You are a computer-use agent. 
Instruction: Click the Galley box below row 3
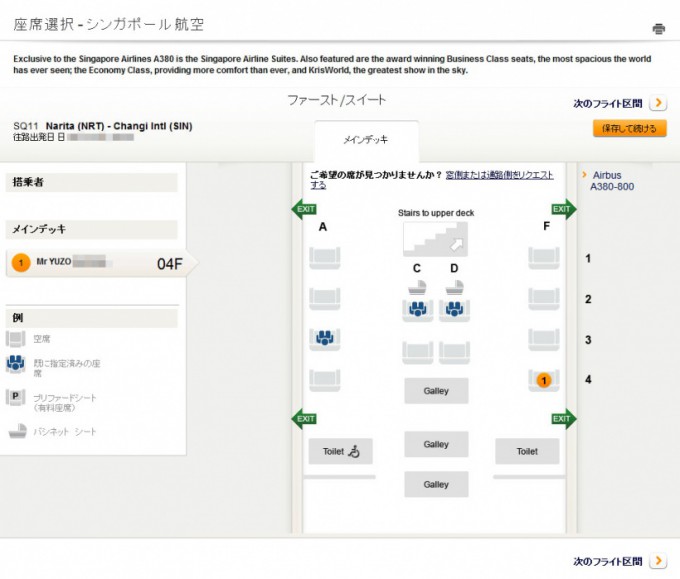pos(436,391)
